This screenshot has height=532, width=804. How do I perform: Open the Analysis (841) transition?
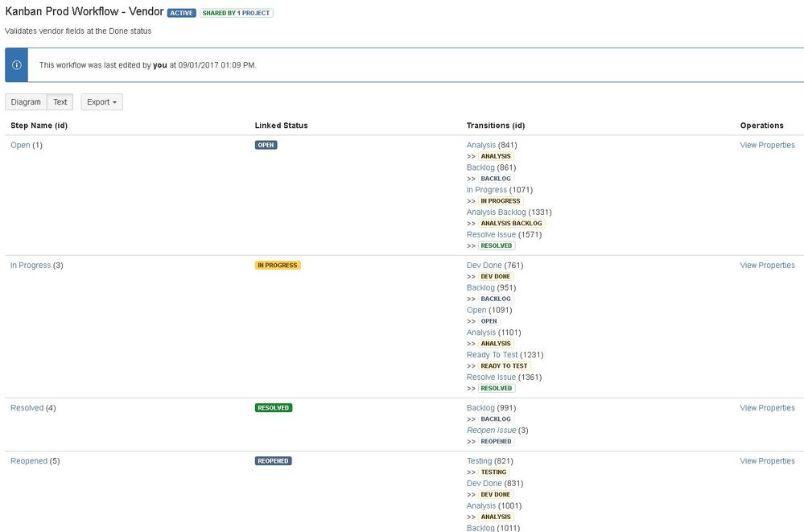coord(481,145)
